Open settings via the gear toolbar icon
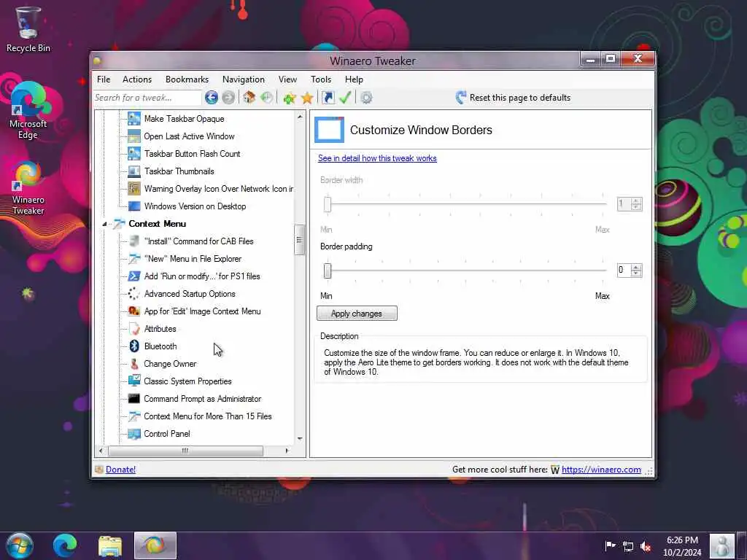 366,98
